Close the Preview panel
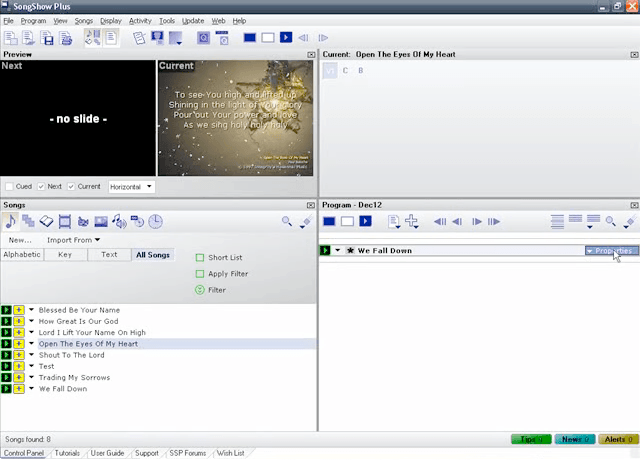This screenshot has width=640, height=460. (311, 55)
